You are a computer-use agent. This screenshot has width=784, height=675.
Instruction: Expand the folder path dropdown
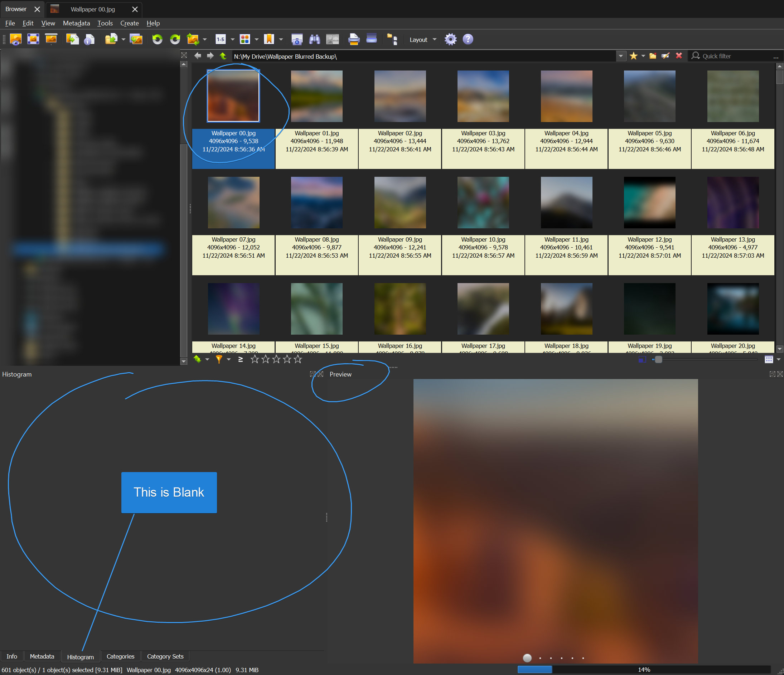point(620,56)
